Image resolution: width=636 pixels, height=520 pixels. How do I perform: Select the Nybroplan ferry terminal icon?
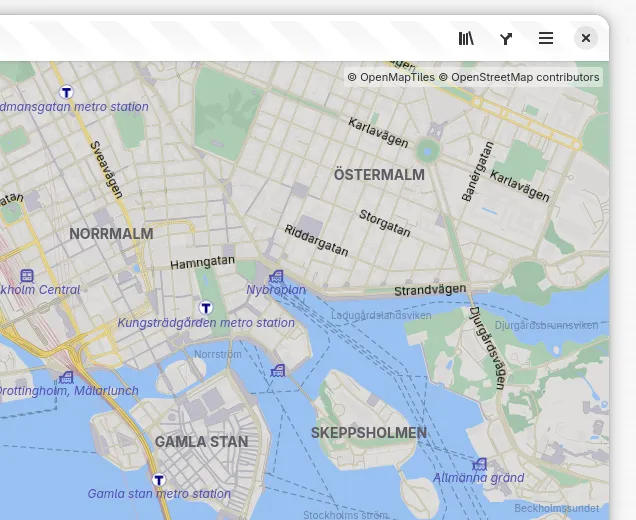click(x=277, y=276)
